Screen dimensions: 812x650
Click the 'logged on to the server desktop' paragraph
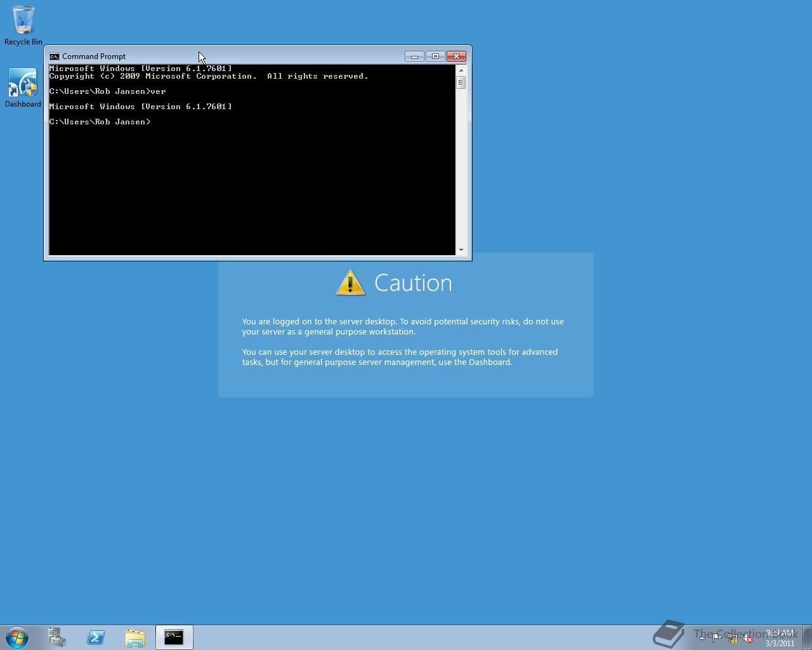403,326
